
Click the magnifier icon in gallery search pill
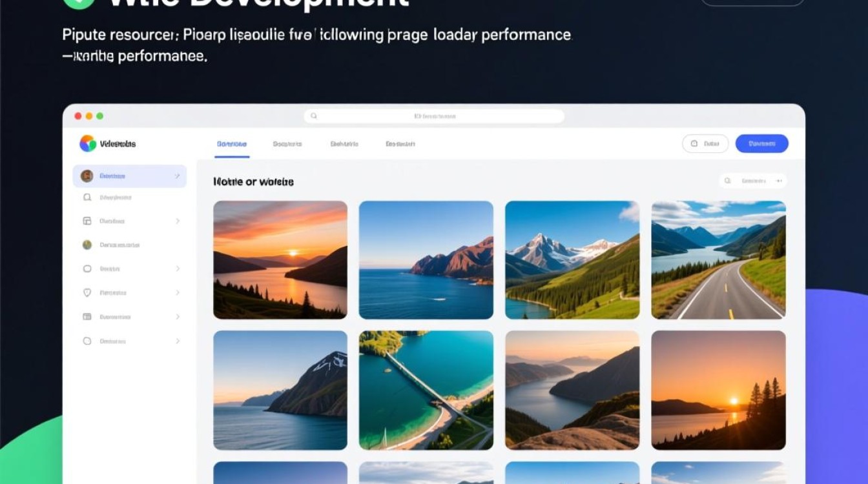point(728,181)
